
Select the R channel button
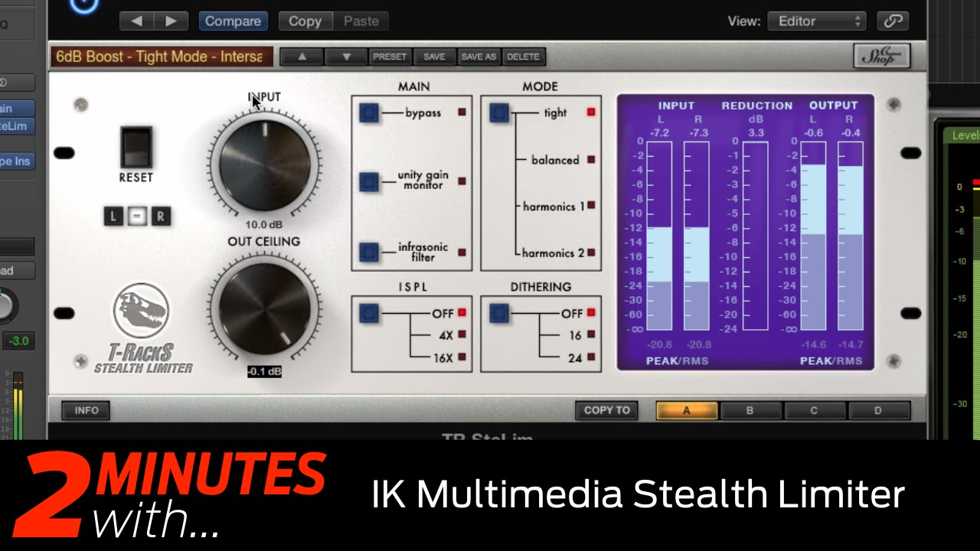pos(160,217)
